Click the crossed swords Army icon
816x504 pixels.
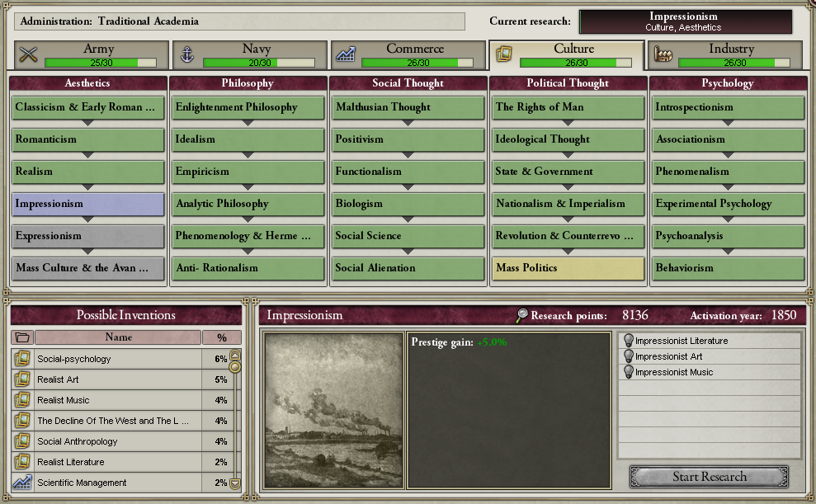click(29, 54)
